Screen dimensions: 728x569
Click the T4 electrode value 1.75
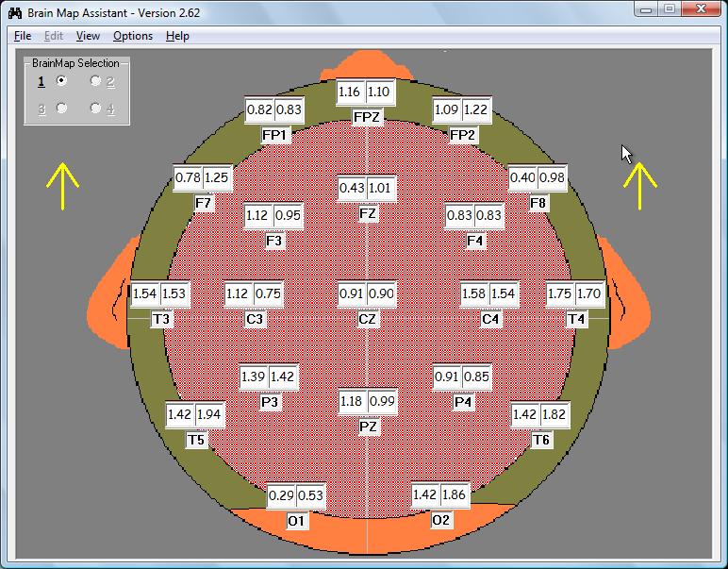pos(560,294)
